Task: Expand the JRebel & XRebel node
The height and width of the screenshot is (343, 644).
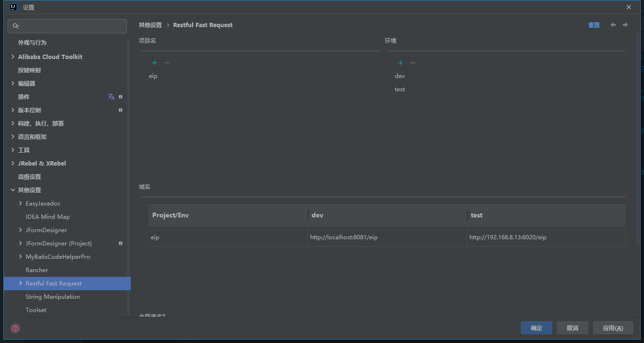Action: click(13, 163)
